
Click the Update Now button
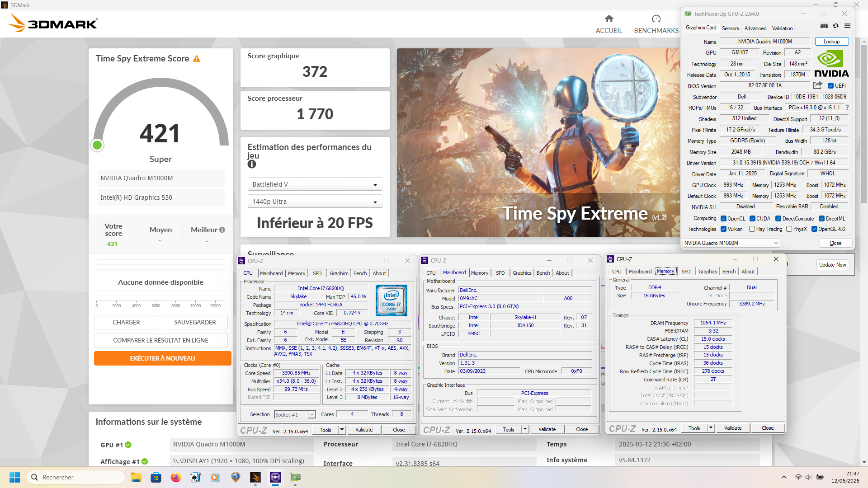pos(832,265)
